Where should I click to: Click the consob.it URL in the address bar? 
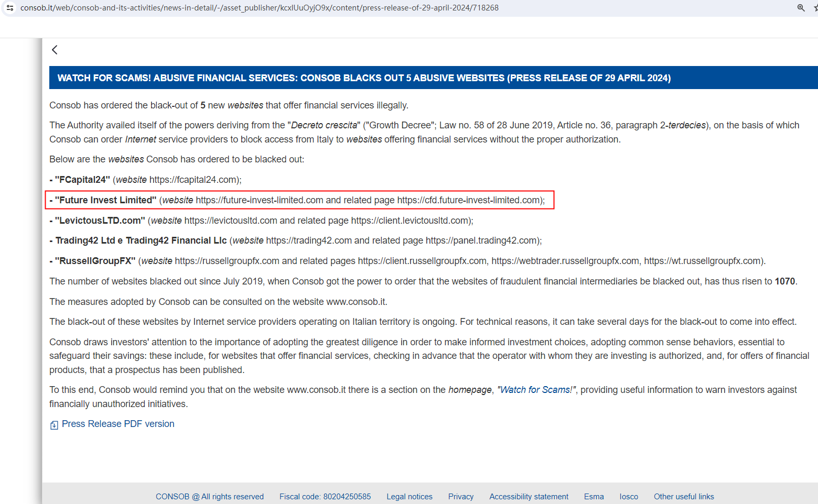click(x=259, y=8)
